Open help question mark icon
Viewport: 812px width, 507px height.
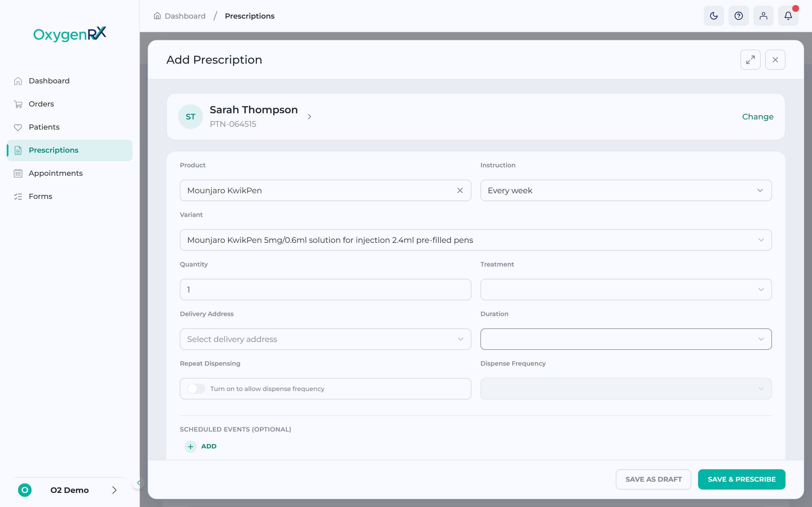(738, 16)
